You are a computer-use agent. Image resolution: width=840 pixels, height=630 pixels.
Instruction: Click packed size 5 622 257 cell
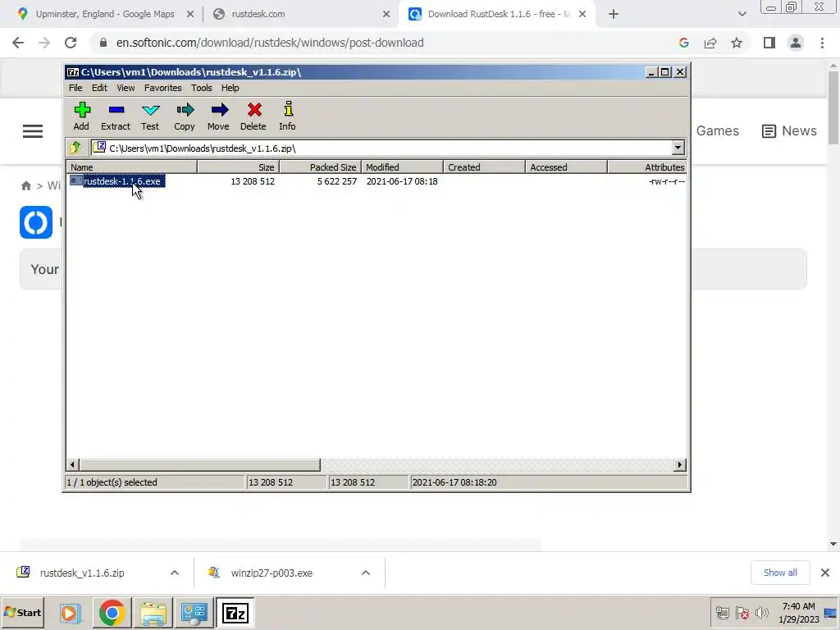[337, 181]
